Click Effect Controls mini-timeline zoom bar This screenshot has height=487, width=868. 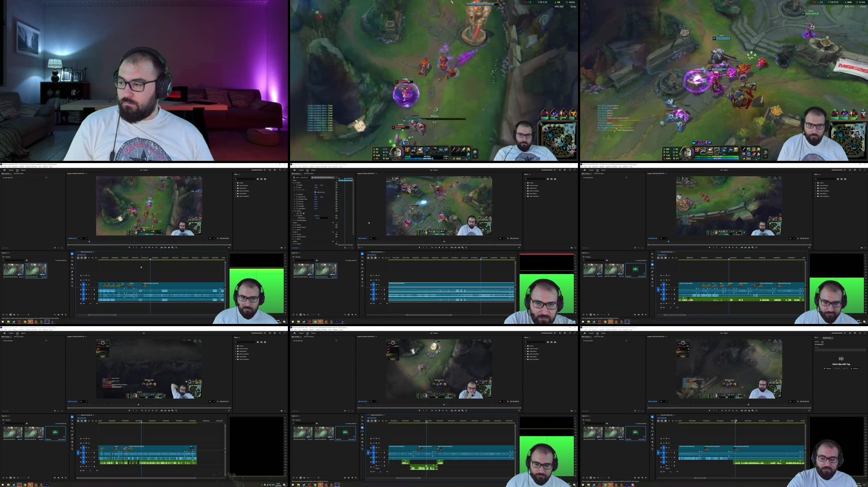tap(345, 245)
